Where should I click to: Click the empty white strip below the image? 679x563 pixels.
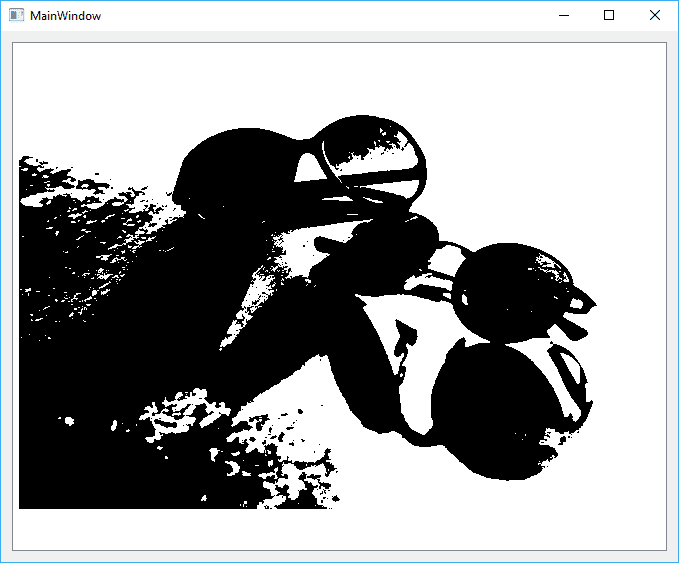click(340, 530)
